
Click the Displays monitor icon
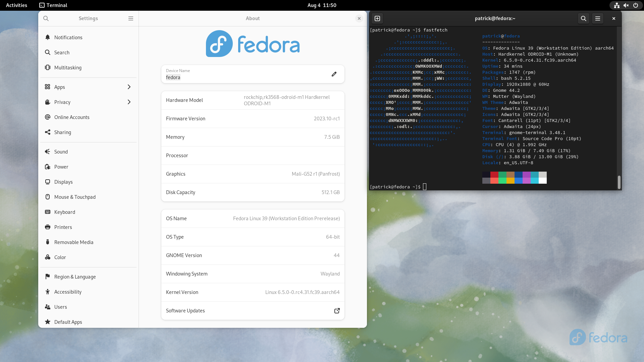[x=48, y=182]
